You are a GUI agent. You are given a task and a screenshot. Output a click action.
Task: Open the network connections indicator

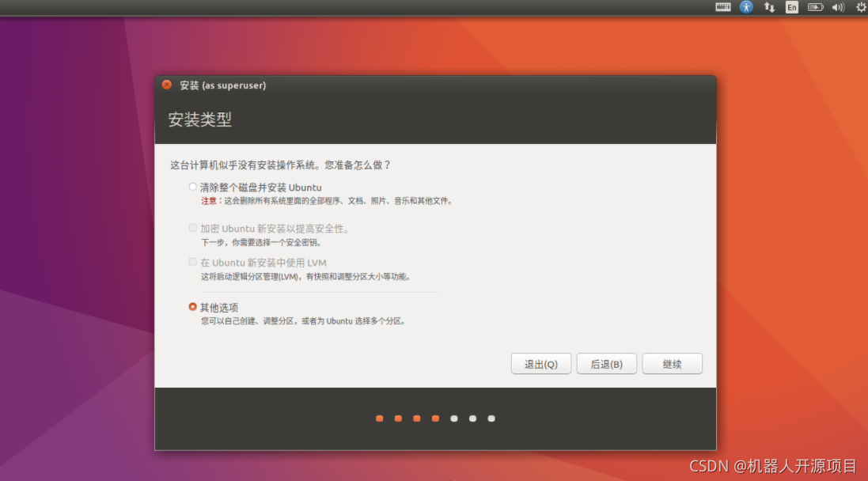point(769,7)
